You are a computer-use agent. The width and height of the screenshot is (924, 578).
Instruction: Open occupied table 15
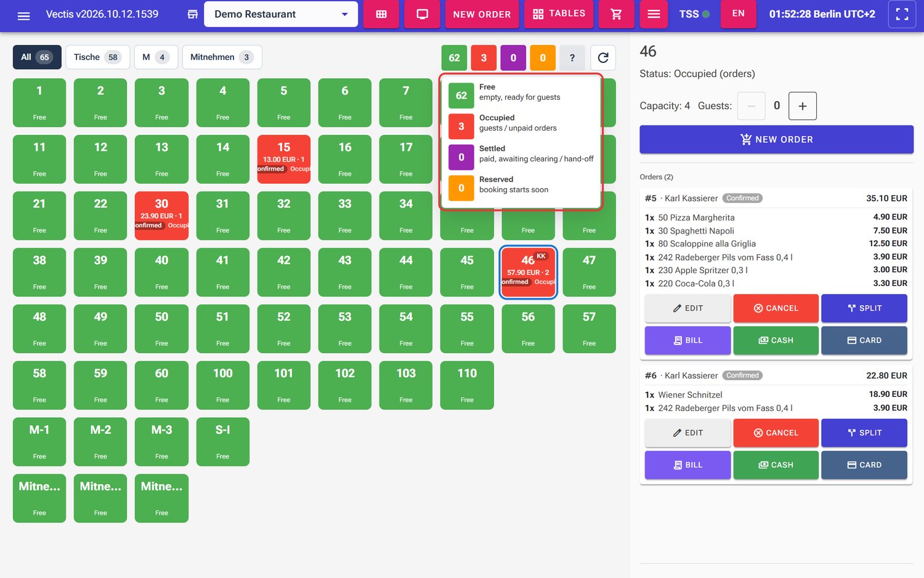(284, 159)
